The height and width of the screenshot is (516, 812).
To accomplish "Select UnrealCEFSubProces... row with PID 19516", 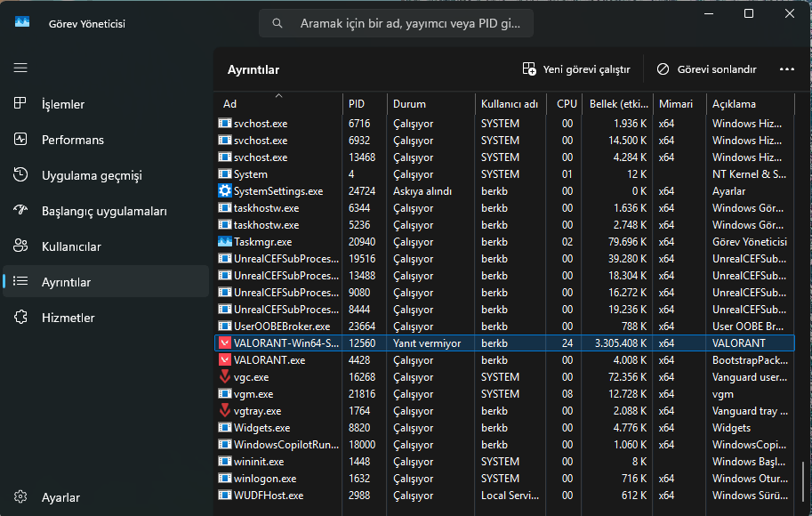I will tap(504, 259).
